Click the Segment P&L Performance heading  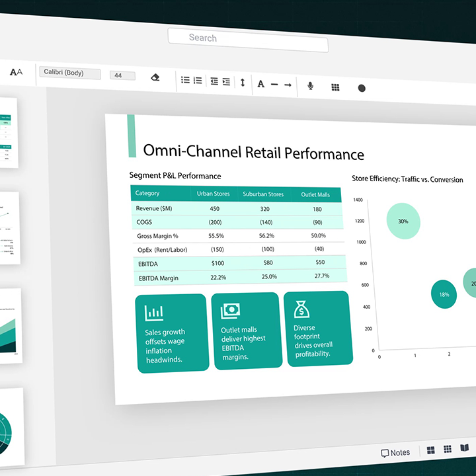[175, 176]
